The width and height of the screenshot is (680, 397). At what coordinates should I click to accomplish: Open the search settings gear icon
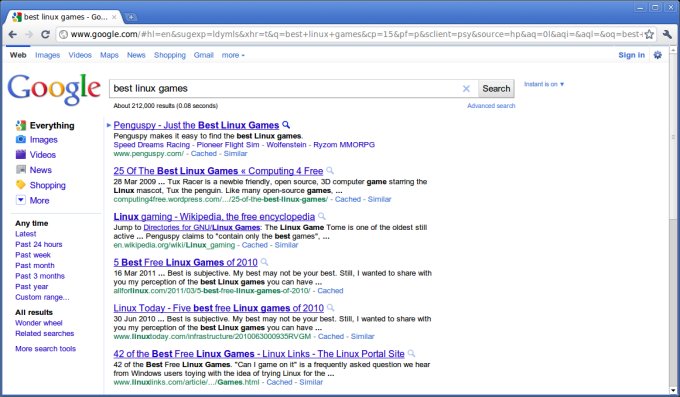(657, 55)
